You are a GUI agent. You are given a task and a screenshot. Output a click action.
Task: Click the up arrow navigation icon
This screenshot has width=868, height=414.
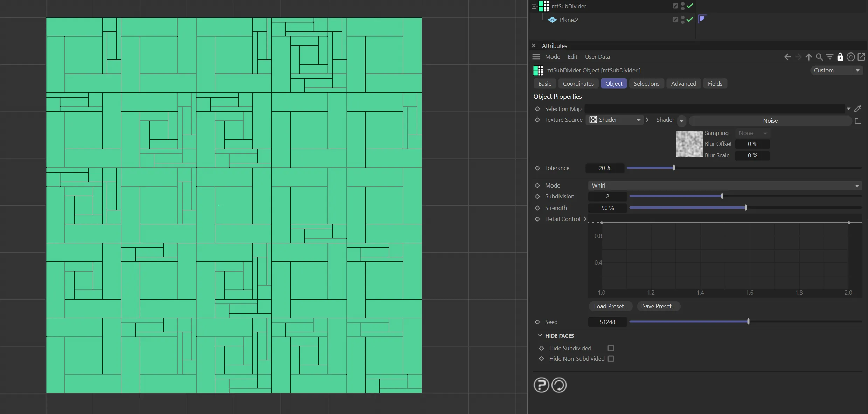click(808, 57)
